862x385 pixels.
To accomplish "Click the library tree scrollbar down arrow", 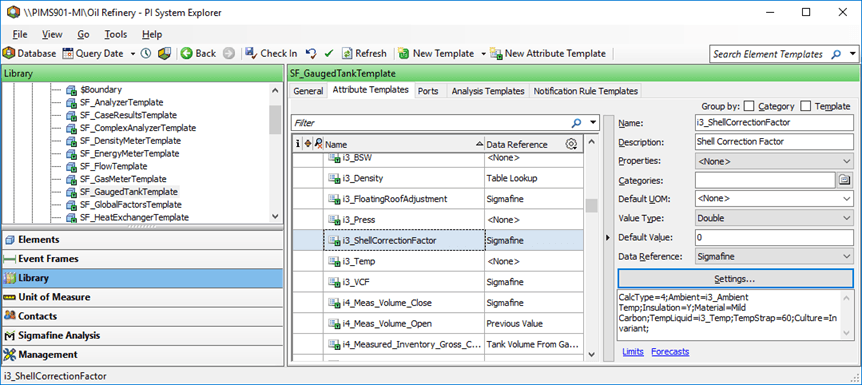I will 275,217.
